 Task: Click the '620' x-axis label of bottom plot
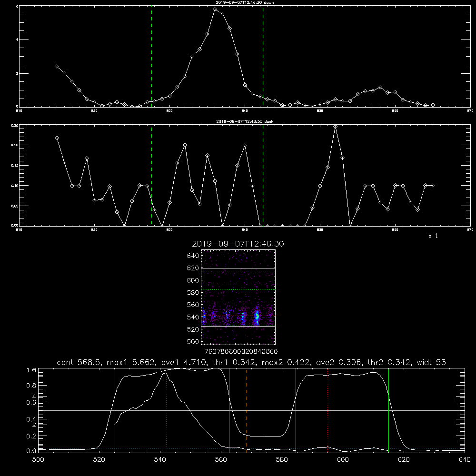[404, 460]
